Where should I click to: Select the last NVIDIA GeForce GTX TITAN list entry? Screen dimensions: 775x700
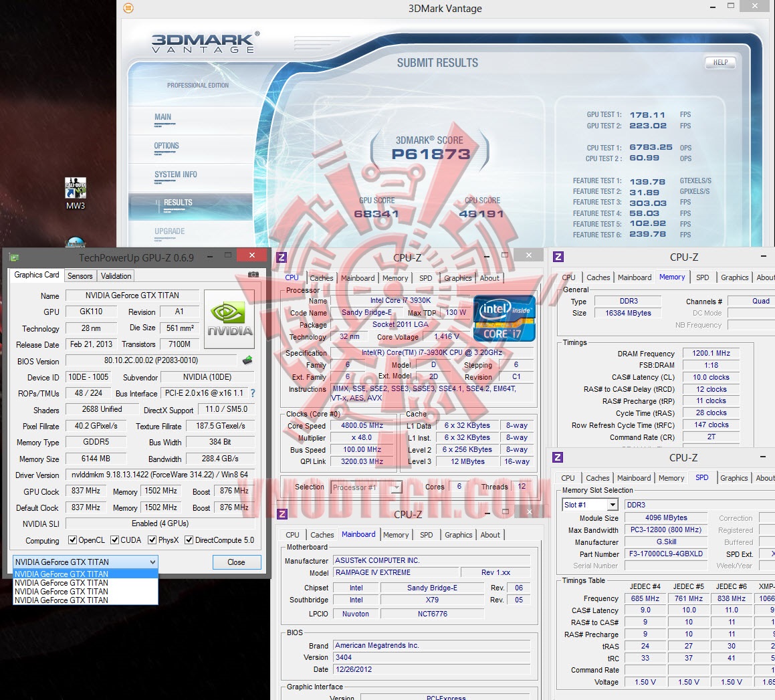click(86, 600)
